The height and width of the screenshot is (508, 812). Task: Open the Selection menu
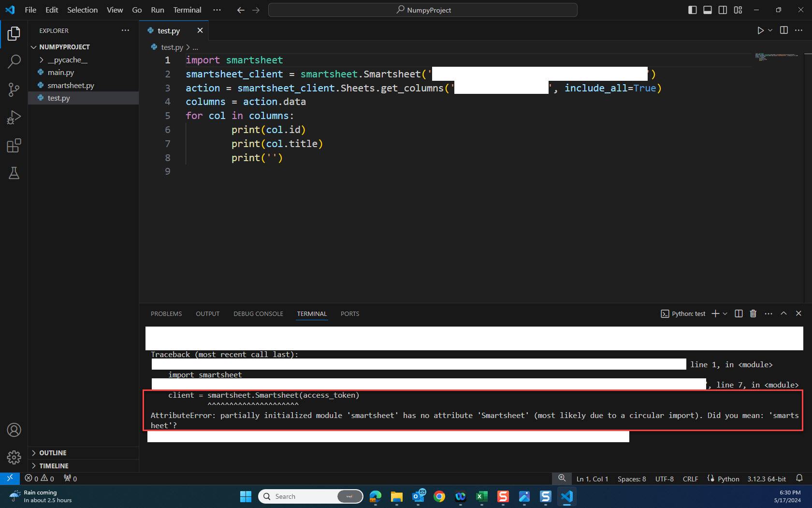[82, 10]
